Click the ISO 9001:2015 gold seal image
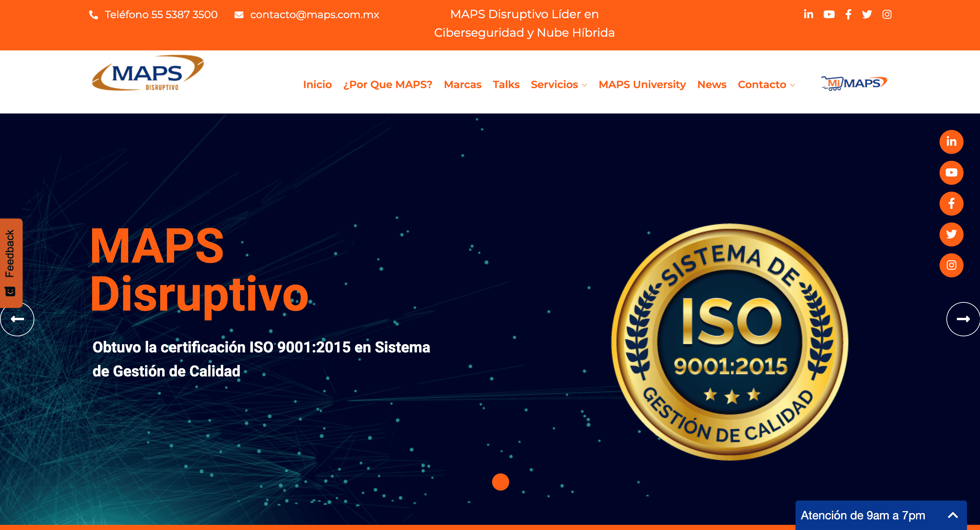 [x=730, y=342]
